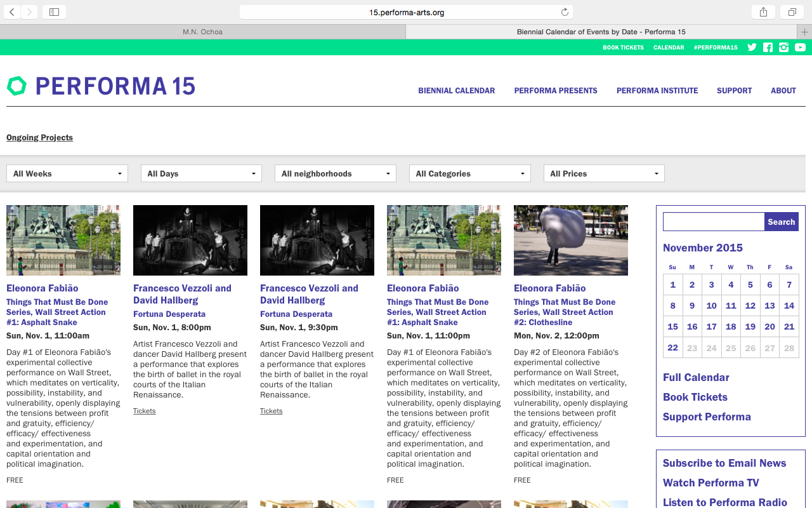This screenshot has height=508, width=812.
Task: Open the Fortuna Desperata 8:00pm thumbnail
Action: [x=190, y=240]
